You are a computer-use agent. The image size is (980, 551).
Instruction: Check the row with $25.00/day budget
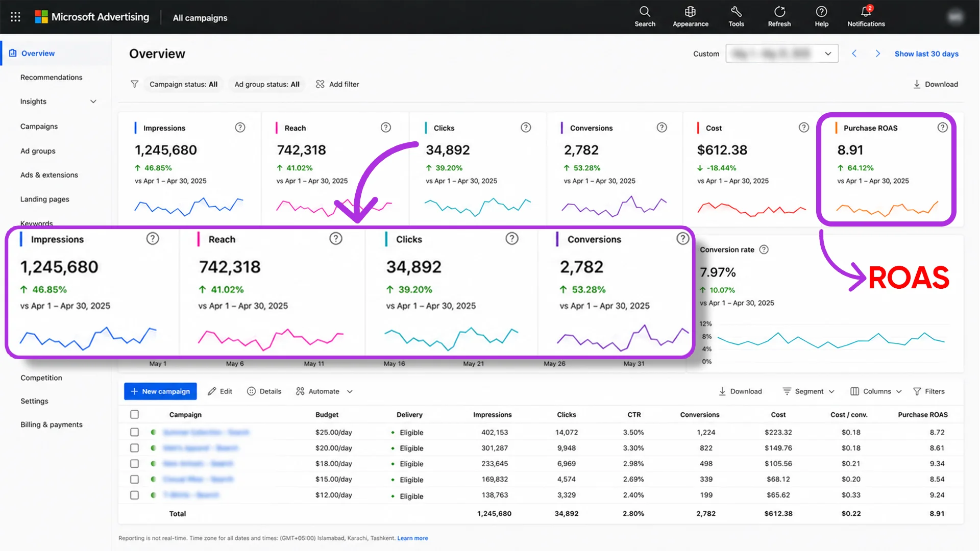point(134,432)
